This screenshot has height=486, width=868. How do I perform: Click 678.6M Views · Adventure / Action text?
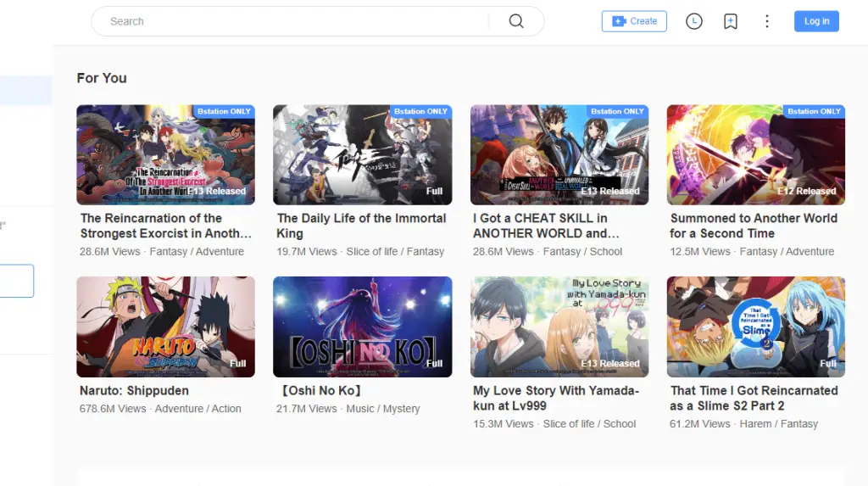(160, 409)
